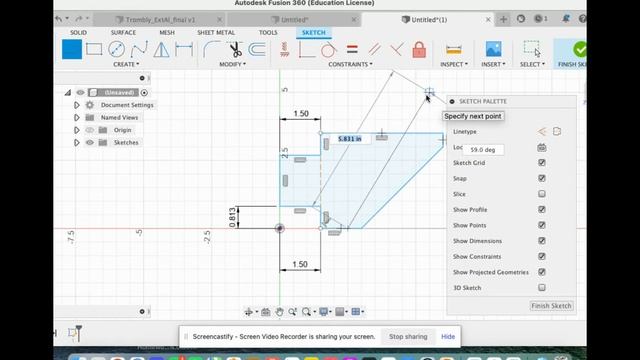Enable the 3D Sketch checkbox
This screenshot has height=360, width=640.
pyautogui.click(x=542, y=287)
